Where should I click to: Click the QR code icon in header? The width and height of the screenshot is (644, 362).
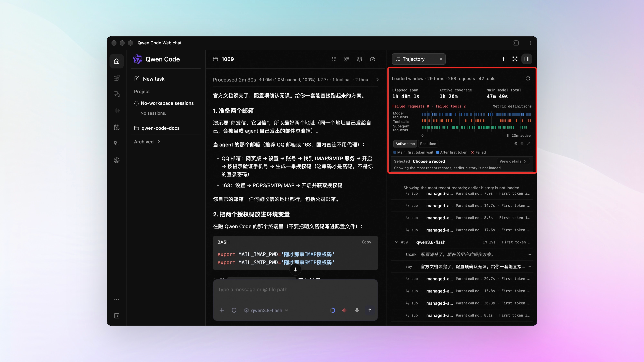coord(334,59)
